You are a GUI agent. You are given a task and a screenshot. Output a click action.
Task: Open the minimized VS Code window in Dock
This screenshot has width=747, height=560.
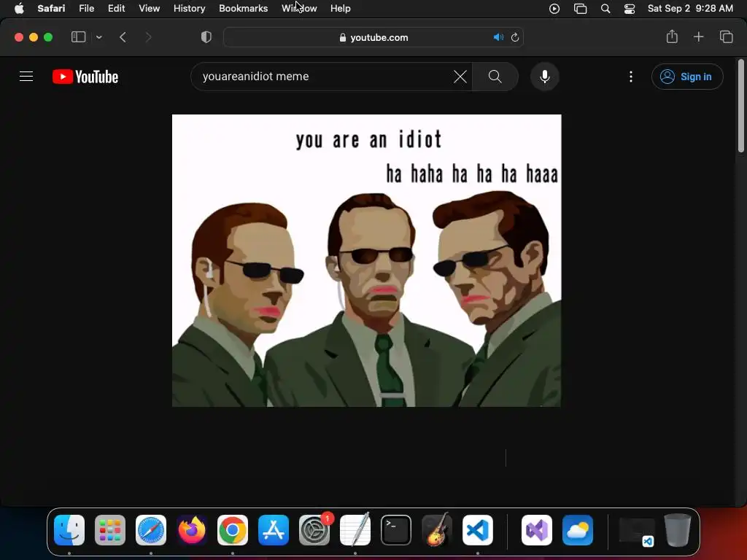tap(637, 532)
